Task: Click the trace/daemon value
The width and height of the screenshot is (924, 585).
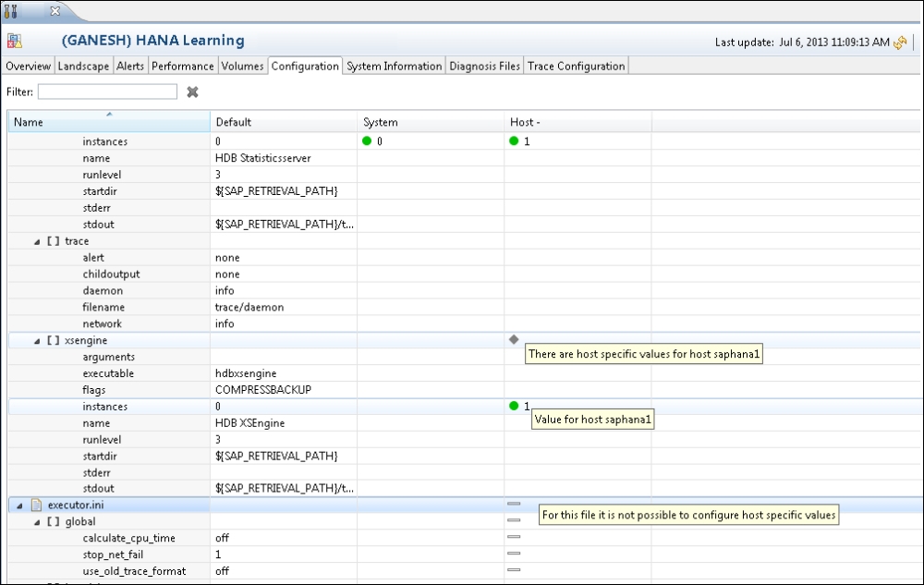Action: [x=249, y=307]
